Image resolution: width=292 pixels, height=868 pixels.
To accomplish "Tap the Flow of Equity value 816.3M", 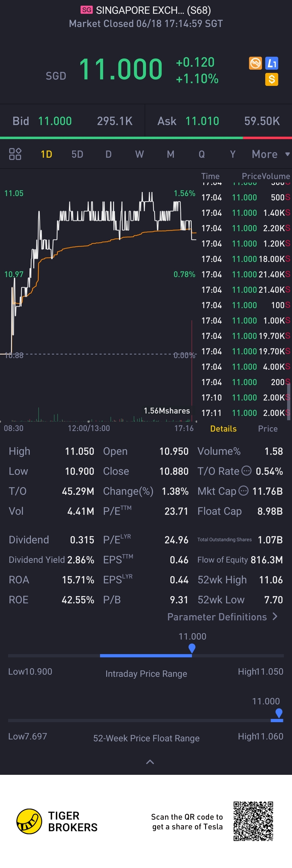I will 267,560.
